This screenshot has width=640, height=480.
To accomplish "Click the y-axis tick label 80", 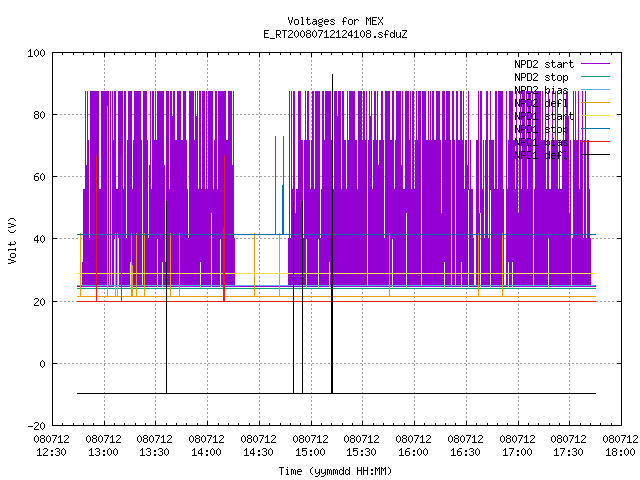I will (39, 115).
